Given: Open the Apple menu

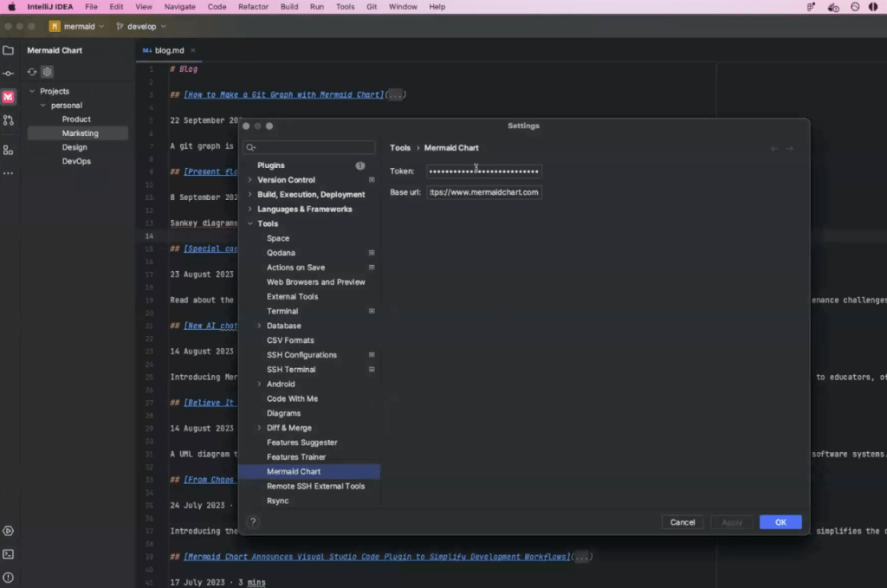Looking at the screenshot, I should click(x=11, y=7).
